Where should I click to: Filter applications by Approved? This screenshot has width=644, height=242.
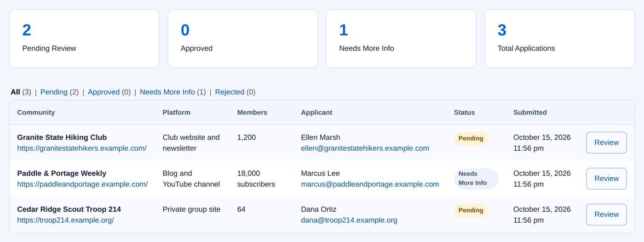pyautogui.click(x=103, y=92)
